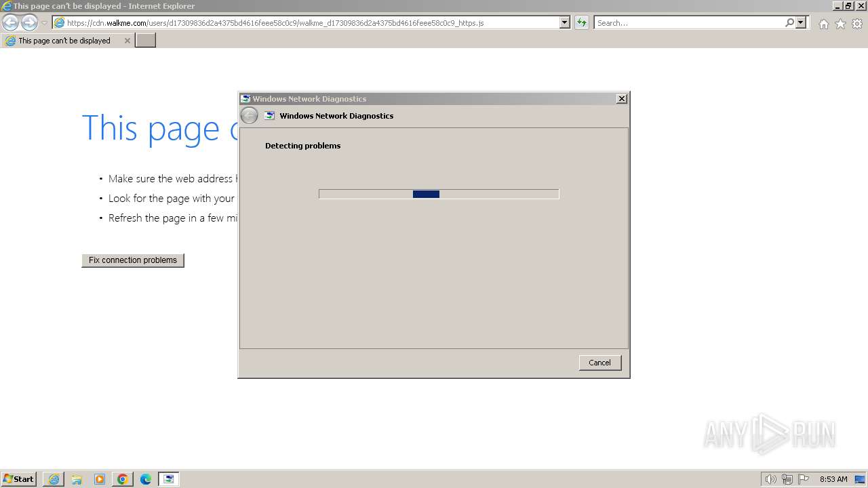Click IE forward navigation arrow
Image resolution: width=868 pixels, height=488 pixels.
pos(29,22)
